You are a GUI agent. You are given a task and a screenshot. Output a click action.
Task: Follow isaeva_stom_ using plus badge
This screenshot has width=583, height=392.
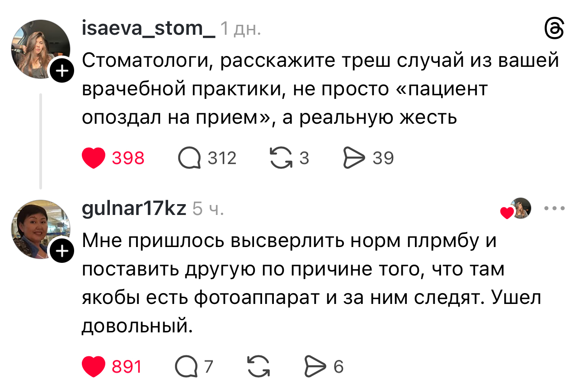pos(62,71)
